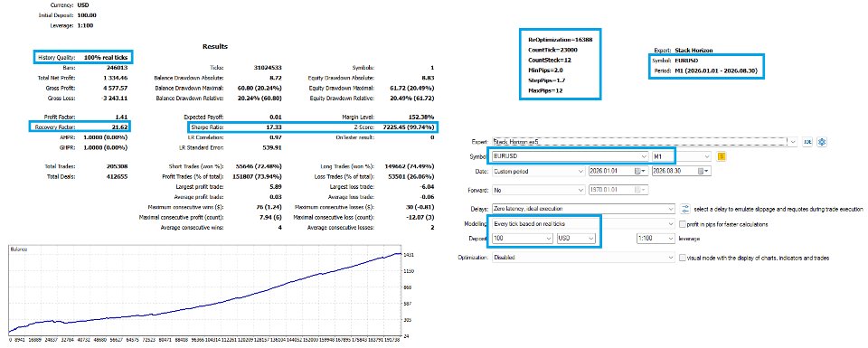Click History Quality 100% real ticks
Image resolution: width=868 pixels, height=348 pixels.
pyautogui.click(x=83, y=57)
